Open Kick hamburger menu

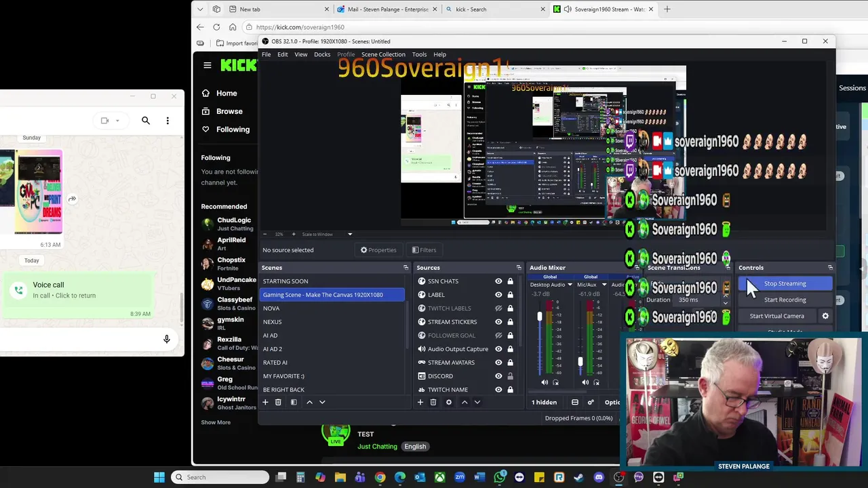(x=208, y=65)
